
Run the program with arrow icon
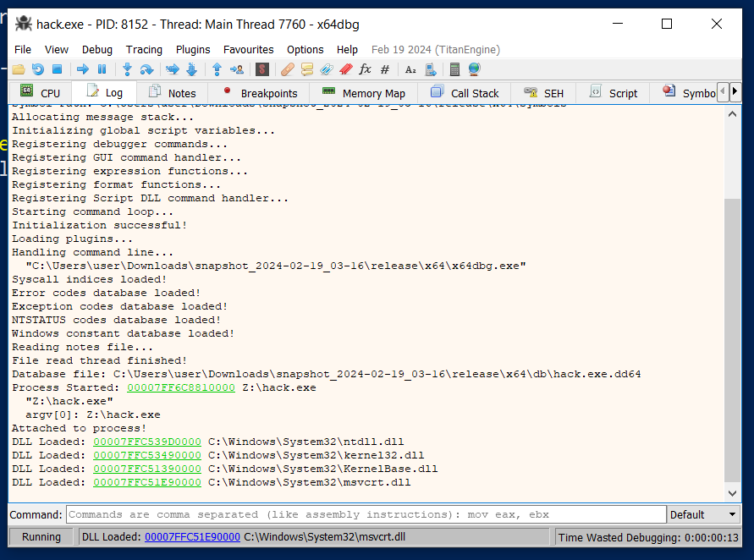83,69
